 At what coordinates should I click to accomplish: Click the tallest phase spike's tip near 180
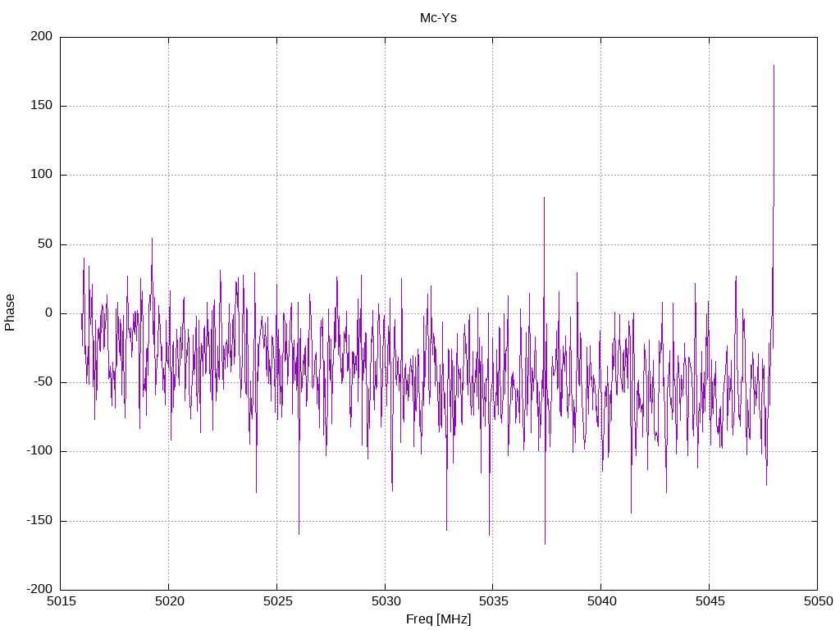[774, 66]
